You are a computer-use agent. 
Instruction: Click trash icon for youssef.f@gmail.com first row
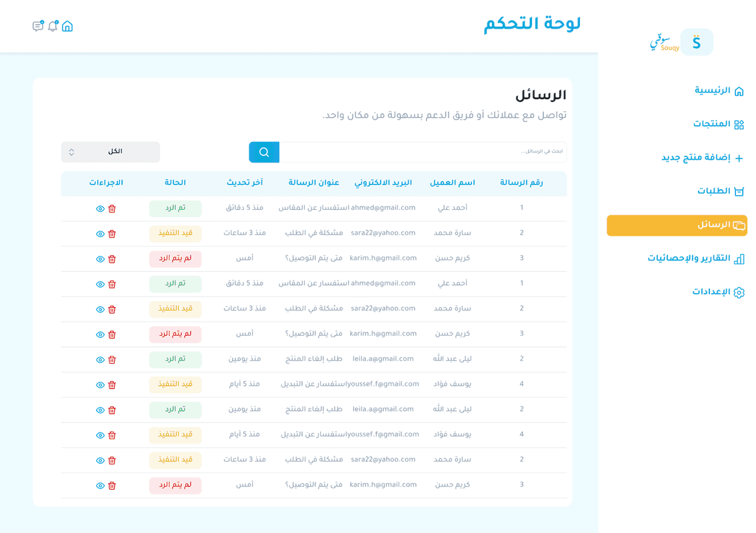tap(112, 385)
